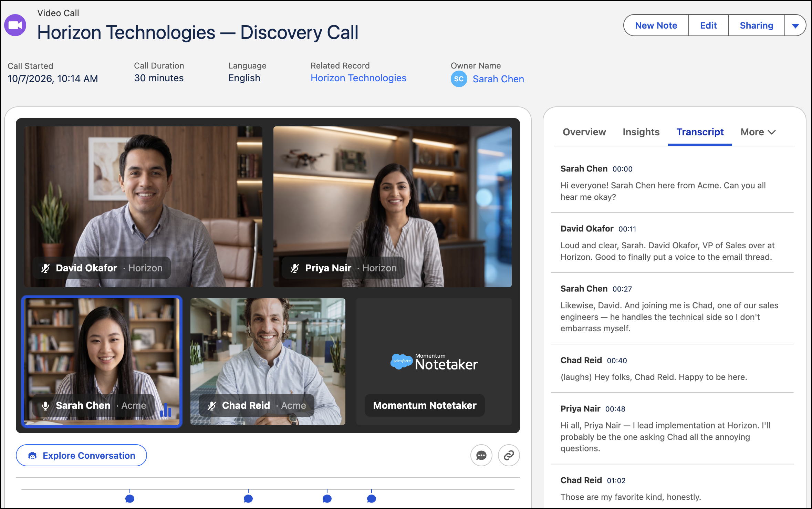Click the Priya Nair speaker name in transcript
Image resolution: width=812 pixels, height=509 pixels.
580,409
